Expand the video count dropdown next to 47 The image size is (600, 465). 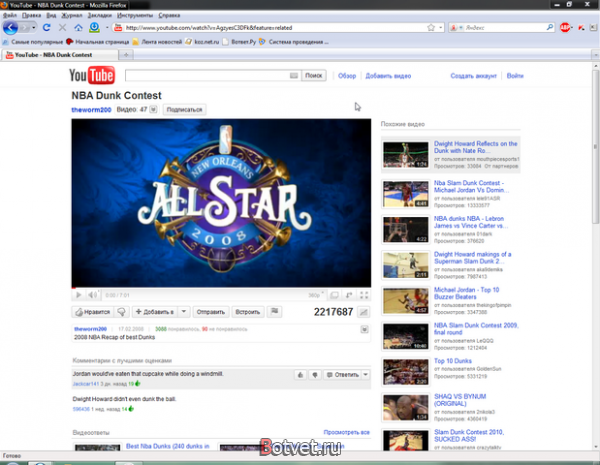(153, 109)
